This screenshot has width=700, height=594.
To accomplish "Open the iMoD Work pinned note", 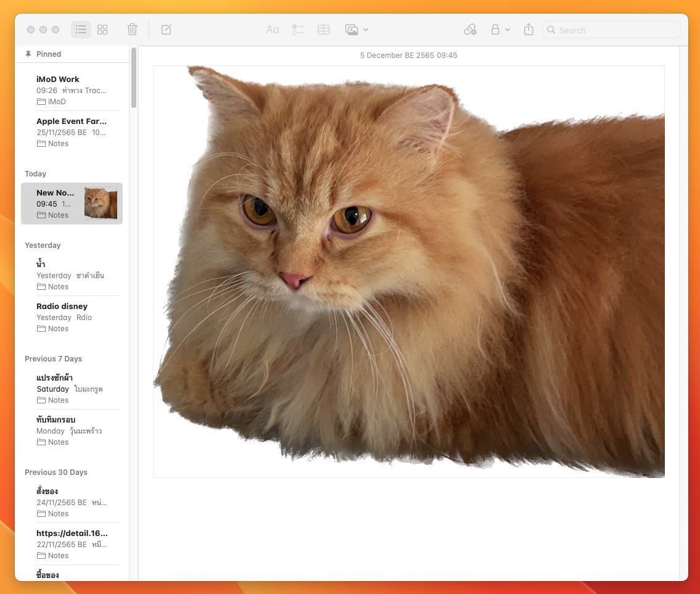I will click(72, 90).
